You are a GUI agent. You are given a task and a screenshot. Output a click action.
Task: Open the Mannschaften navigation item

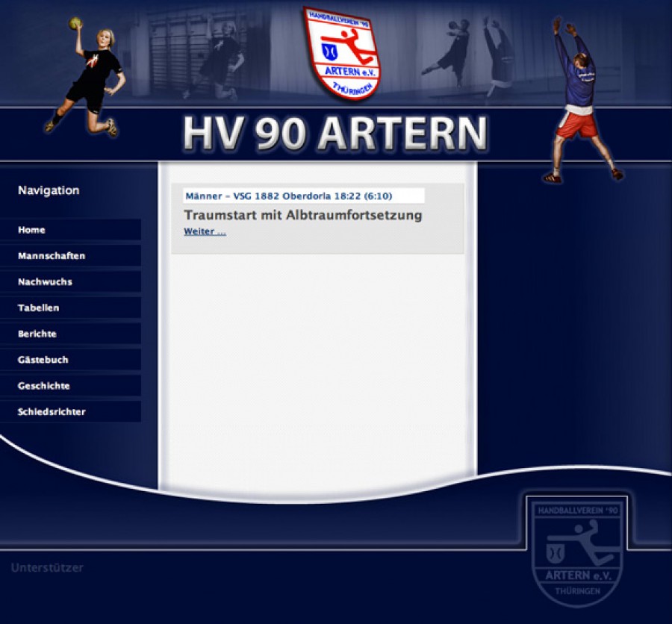click(71, 256)
